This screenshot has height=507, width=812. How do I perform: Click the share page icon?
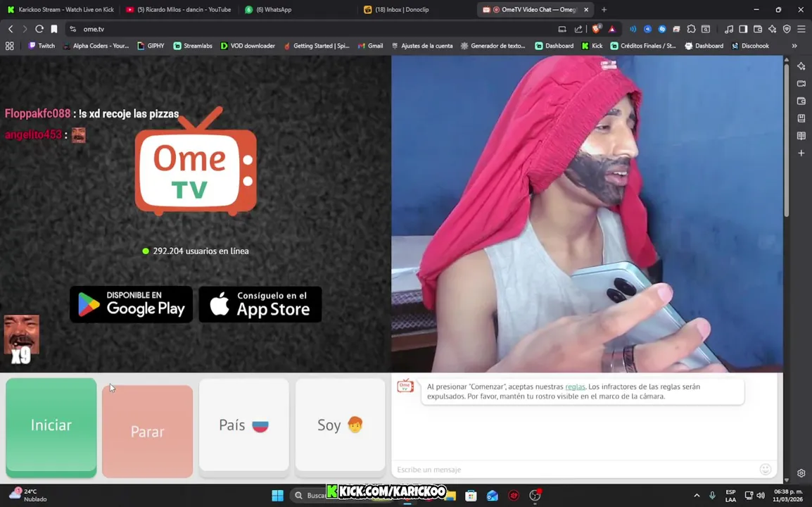click(578, 29)
